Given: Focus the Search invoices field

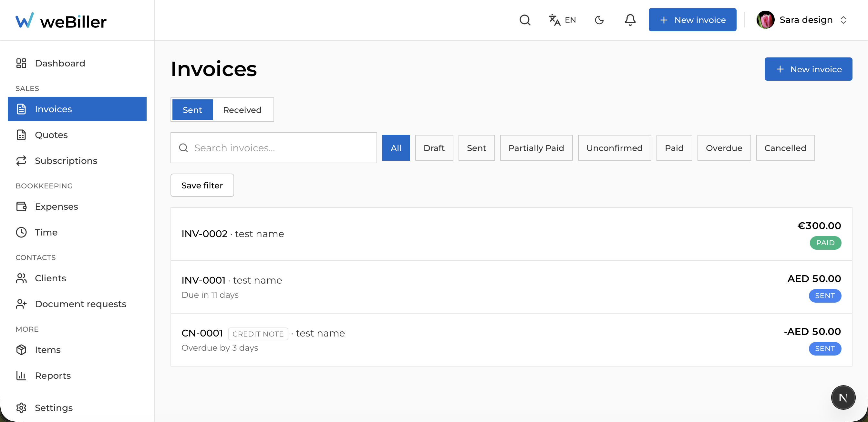Looking at the screenshot, I should 274,148.
